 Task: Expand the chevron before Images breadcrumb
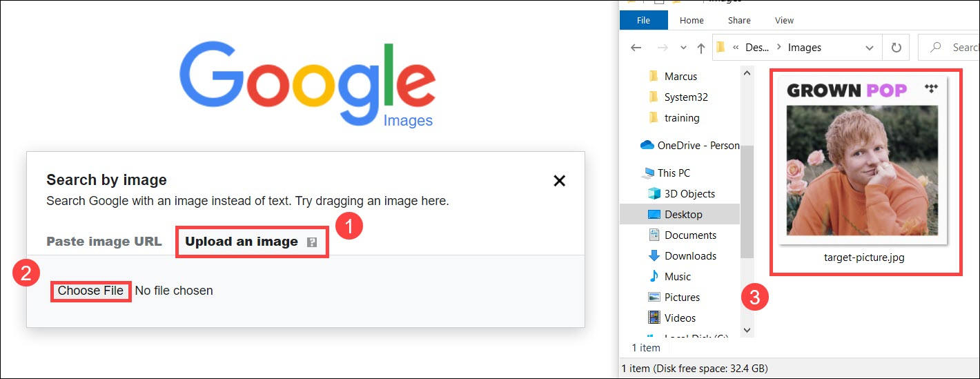[x=778, y=48]
